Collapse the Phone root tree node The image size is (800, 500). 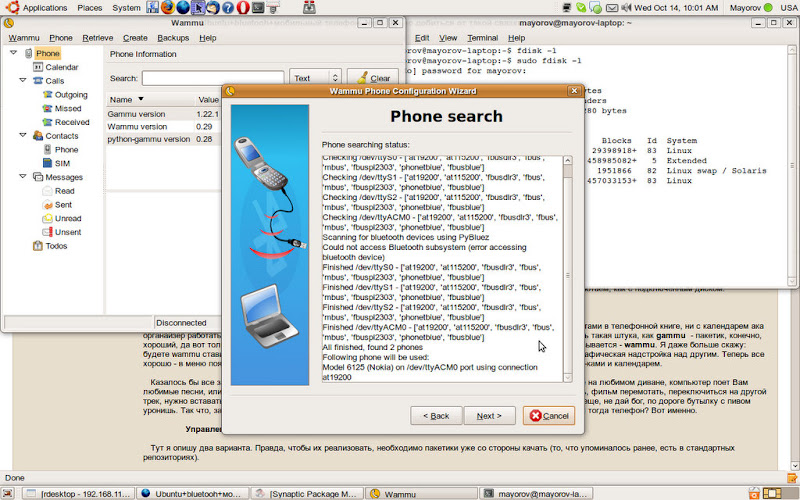click(x=13, y=53)
